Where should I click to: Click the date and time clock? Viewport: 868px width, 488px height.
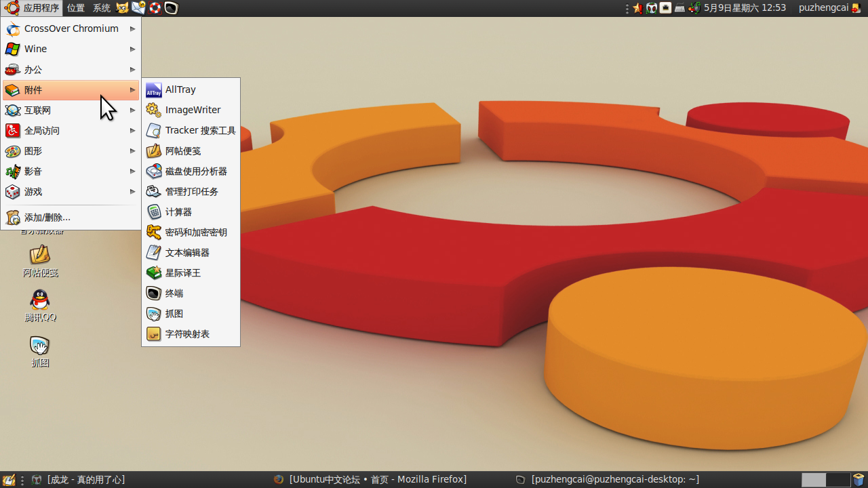tap(745, 8)
